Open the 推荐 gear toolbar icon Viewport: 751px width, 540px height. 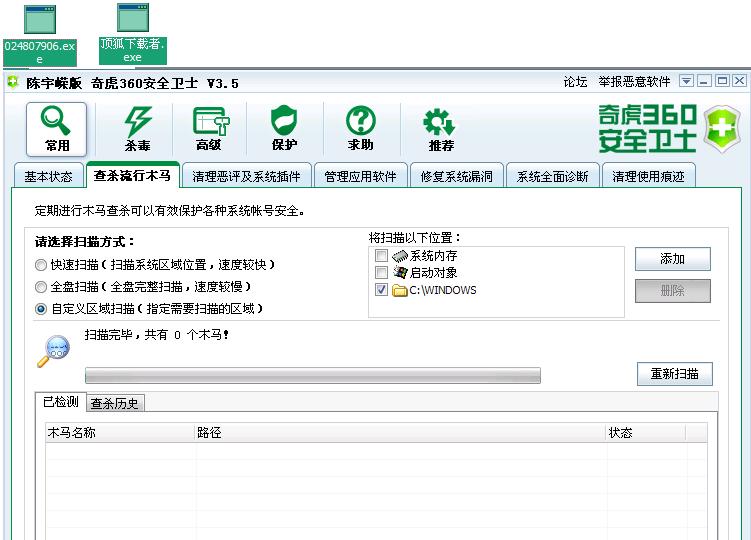[440, 130]
